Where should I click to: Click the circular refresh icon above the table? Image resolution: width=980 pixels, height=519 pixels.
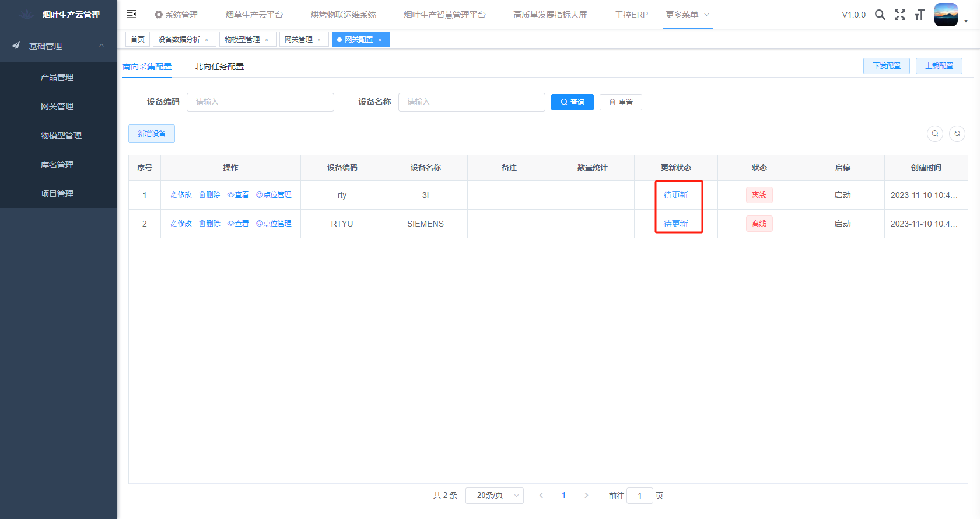pyautogui.click(x=957, y=134)
